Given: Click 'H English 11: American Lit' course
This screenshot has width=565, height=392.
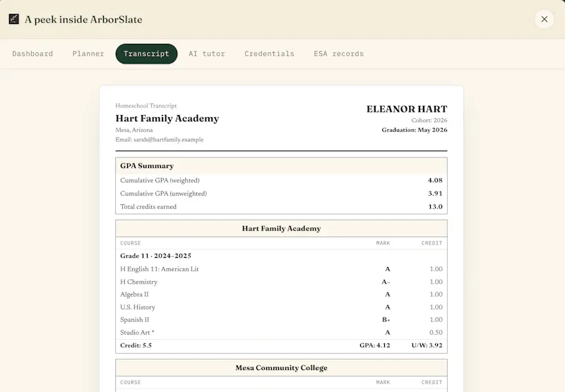Looking at the screenshot, I should click(x=160, y=269).
